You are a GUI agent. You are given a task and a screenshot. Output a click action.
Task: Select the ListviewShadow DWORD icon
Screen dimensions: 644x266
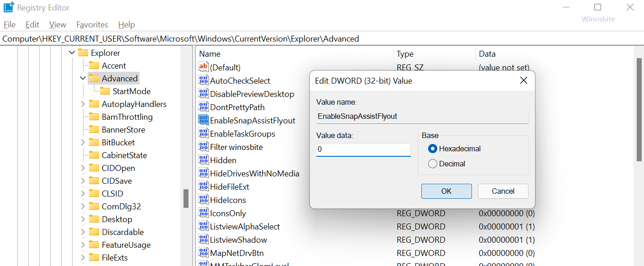[203, 240]
